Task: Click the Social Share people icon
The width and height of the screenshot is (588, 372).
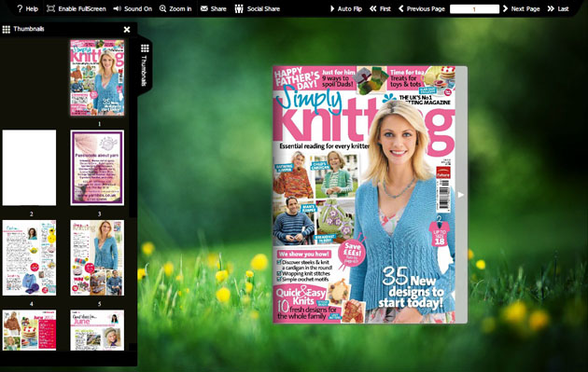Action: pos(239,8)
